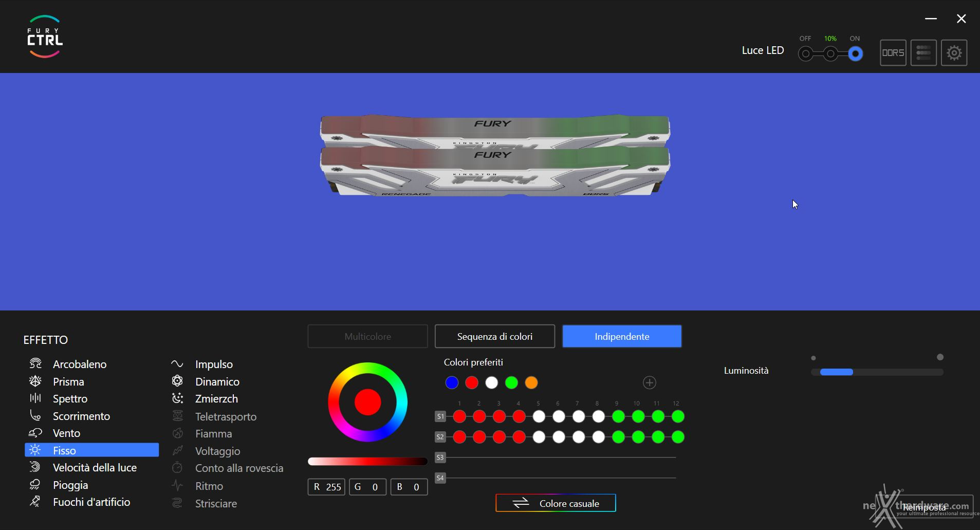Switch to Sequenza di colori mode
Viewport: 980px width, 530px height.
(x=495, y=336)
